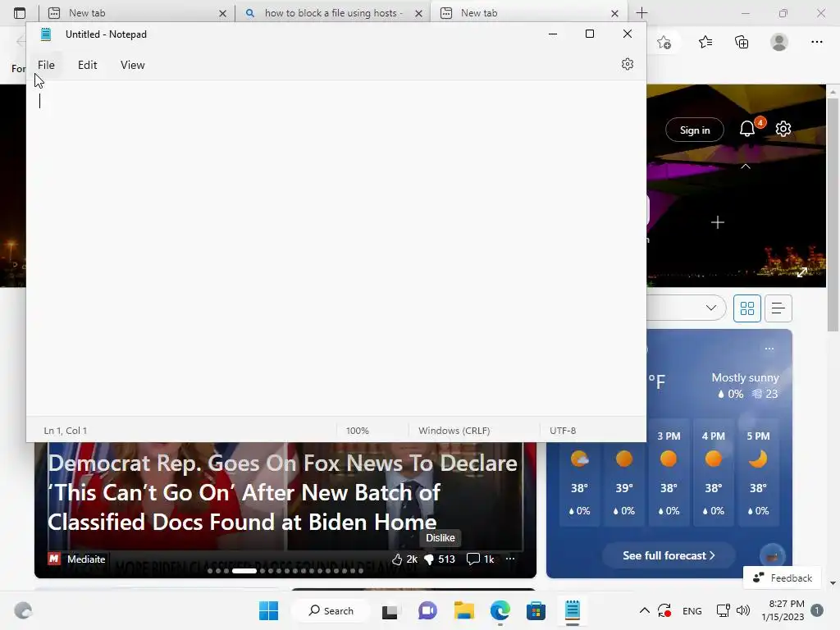Open weather card more options ellipsis

769,349
